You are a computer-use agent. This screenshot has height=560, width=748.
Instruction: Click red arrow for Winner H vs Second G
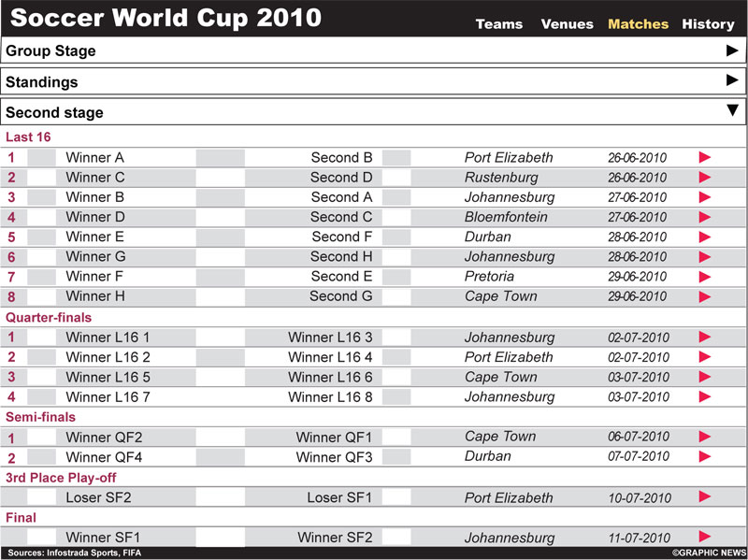pyautogui.click(x=705, y=296)
